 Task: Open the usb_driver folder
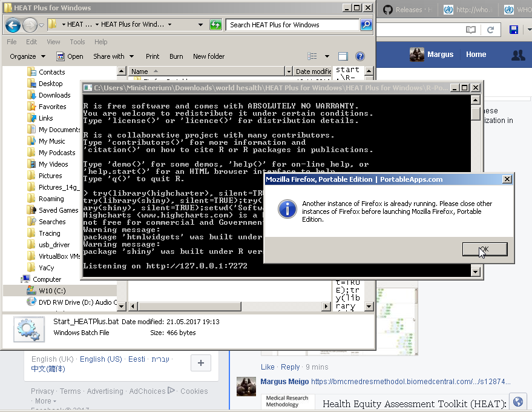(x=54, y=245)
